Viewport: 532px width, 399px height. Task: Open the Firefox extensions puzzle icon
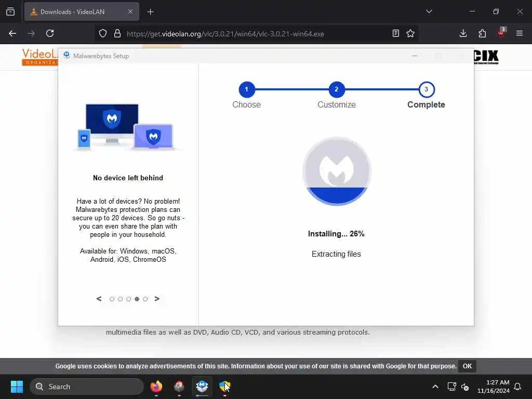(482, 33)
